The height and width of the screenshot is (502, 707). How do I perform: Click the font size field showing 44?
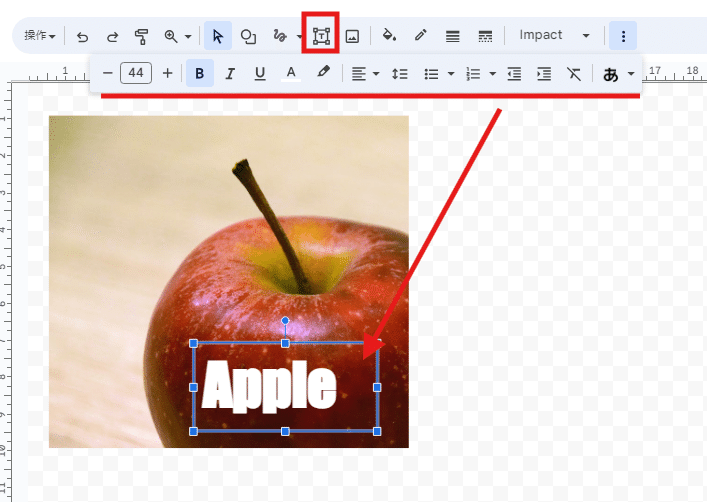point(136,73)
